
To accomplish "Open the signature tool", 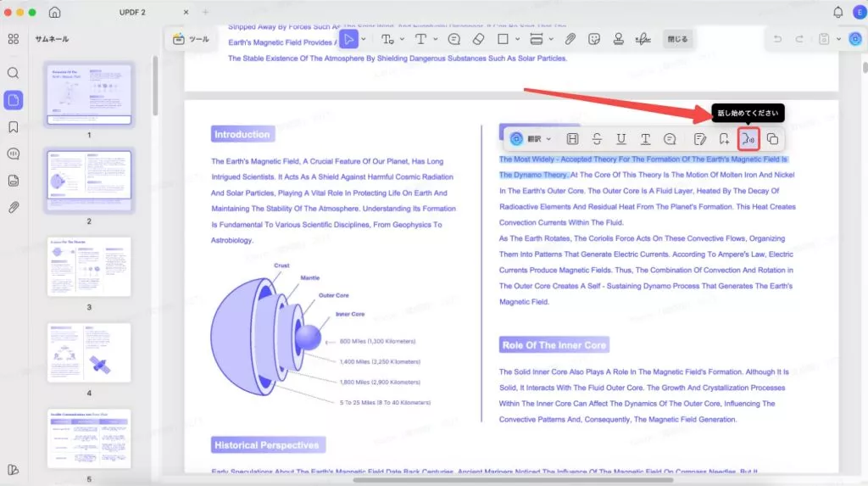I will [643, 39].
